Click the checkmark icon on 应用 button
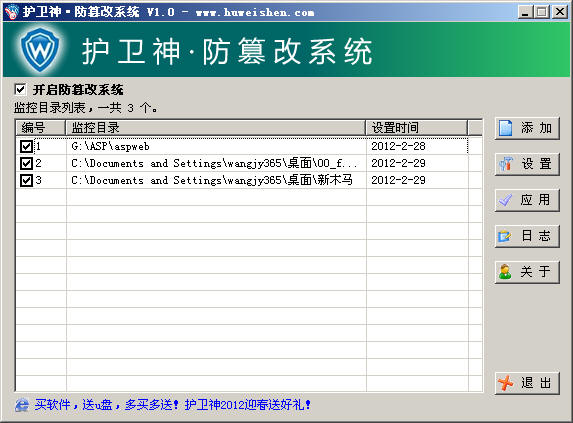 [505, 200]
